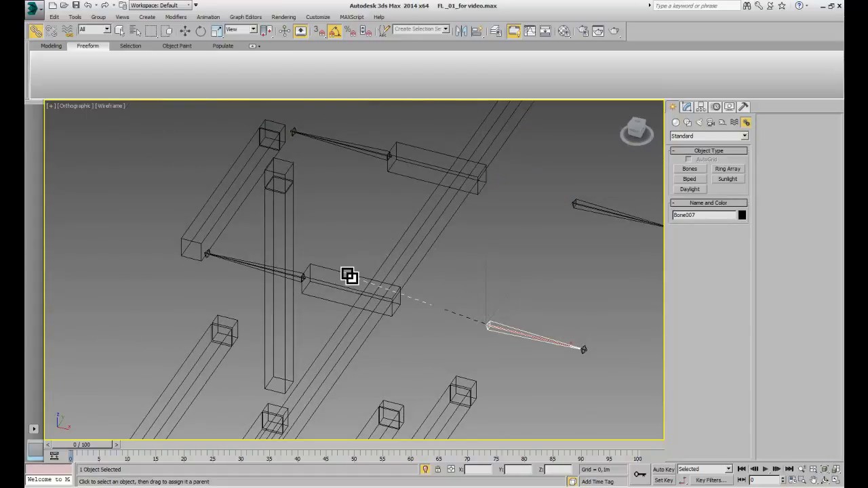Screen dimensions: 868x488
Task: Switch to the Modeling ribbon tab
Action: coord(51,46)
